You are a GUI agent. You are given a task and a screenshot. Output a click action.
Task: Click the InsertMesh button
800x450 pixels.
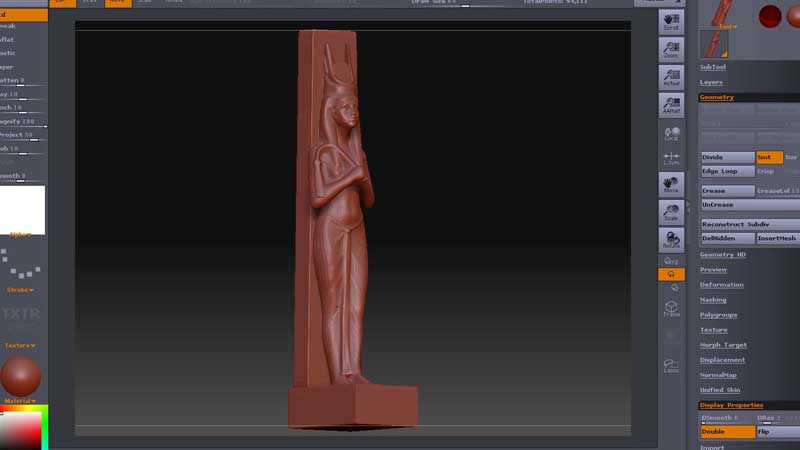[778, 238]
